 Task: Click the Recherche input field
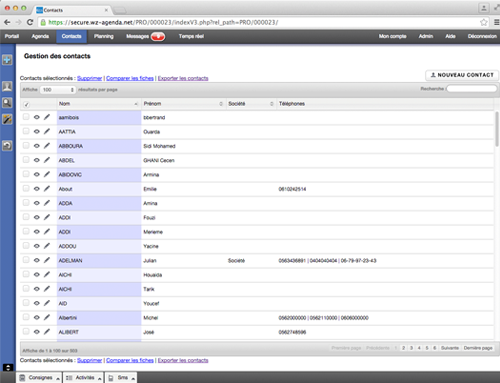(472, 89)
